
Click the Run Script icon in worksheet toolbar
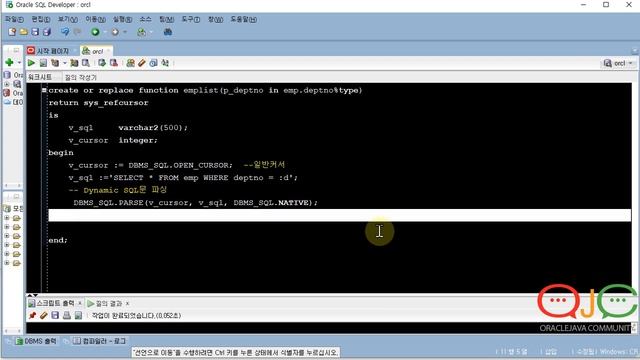pyautogui.click(x=43, y=63)
